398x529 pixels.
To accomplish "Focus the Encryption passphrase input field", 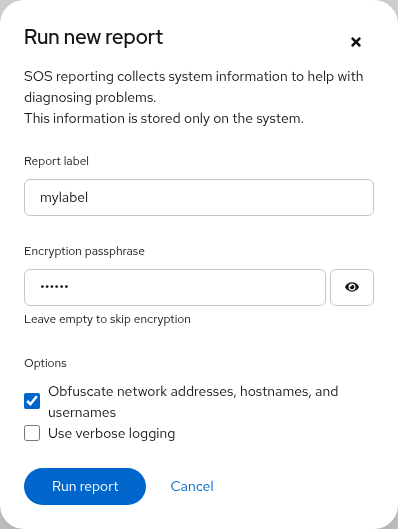I will (x=175, y=287).
